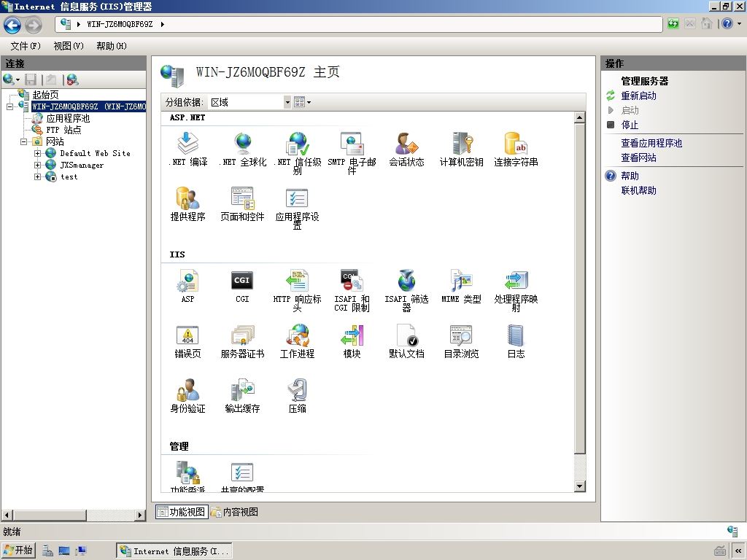
Task: Open the 提供程序 feature
Action: coord(187,204)
